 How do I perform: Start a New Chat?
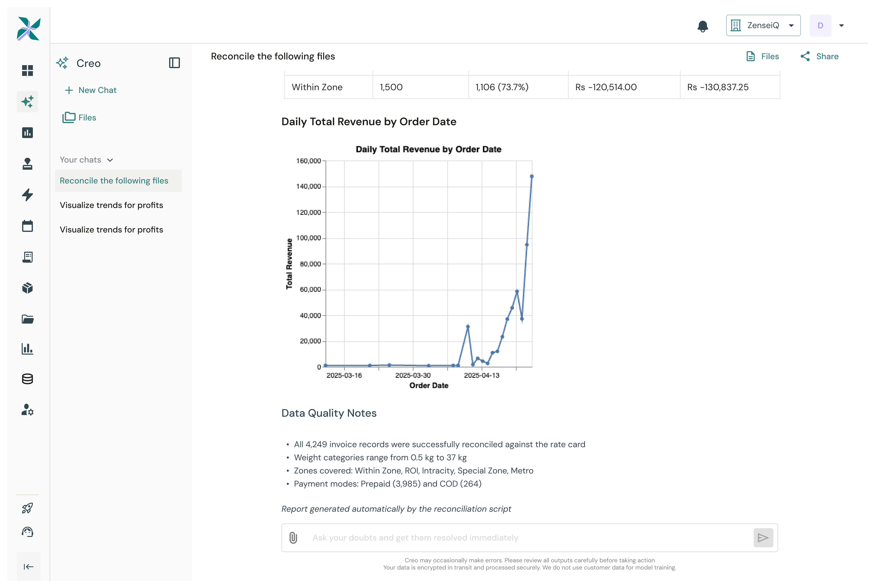click(91, 90)
